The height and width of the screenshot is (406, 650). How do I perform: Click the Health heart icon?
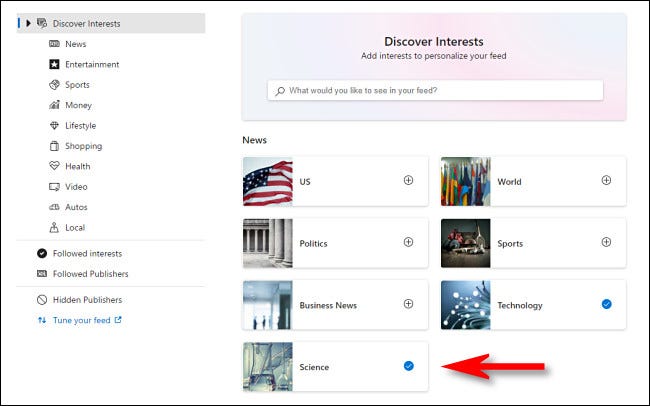pyautogui.click(x=55, y=166)
